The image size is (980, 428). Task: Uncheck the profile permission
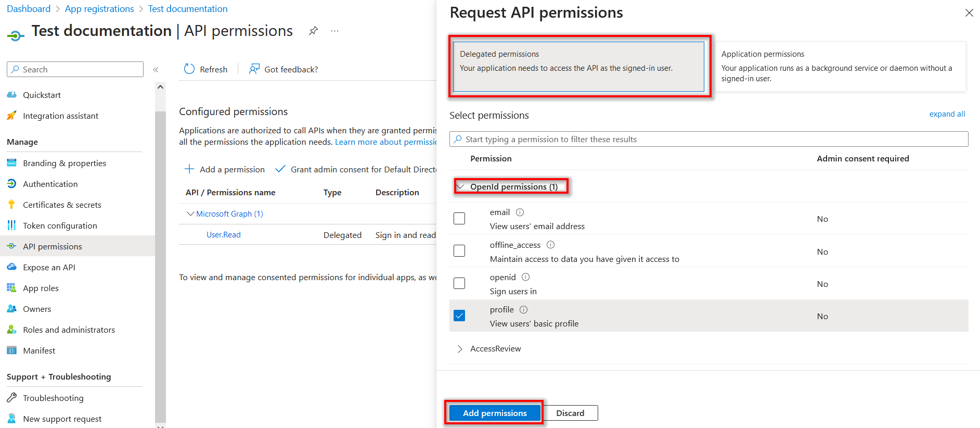point(459,316)
